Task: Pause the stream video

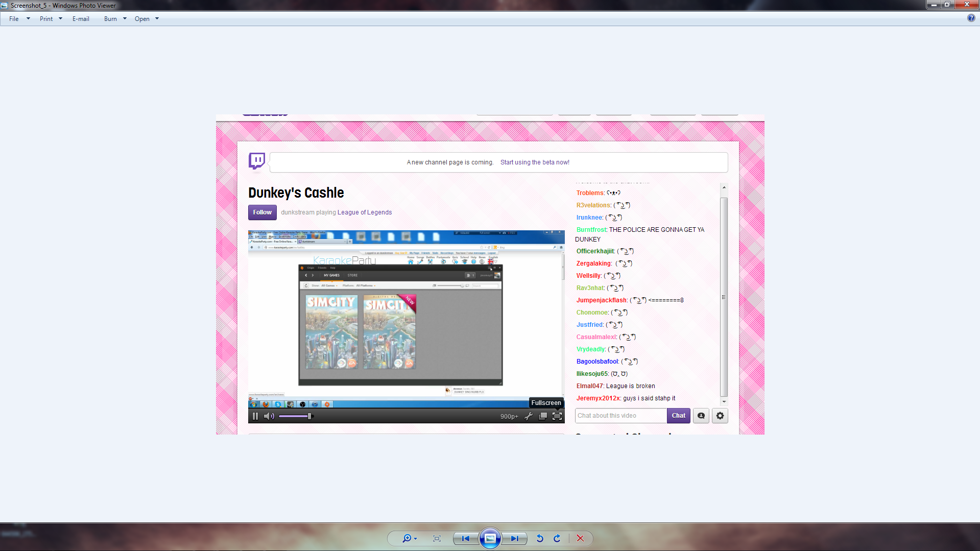Action: [255, 416]
